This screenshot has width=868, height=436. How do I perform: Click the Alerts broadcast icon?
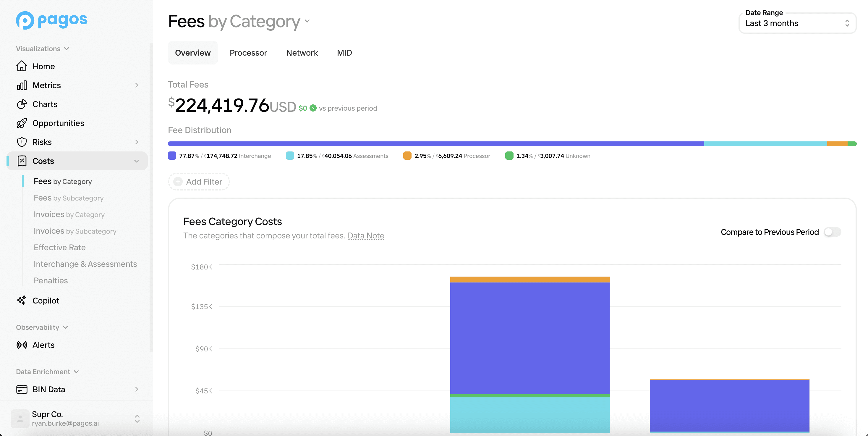pos(22,345)
